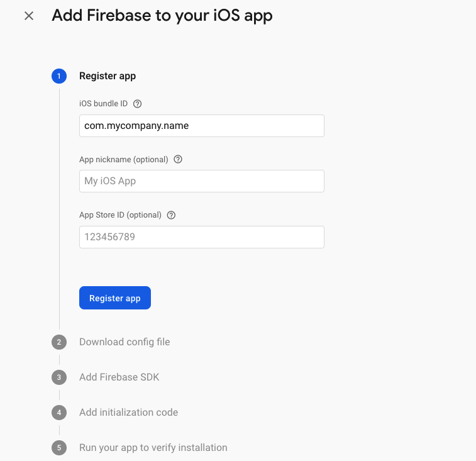Click the iOS bundle ID label

(103, 104)
